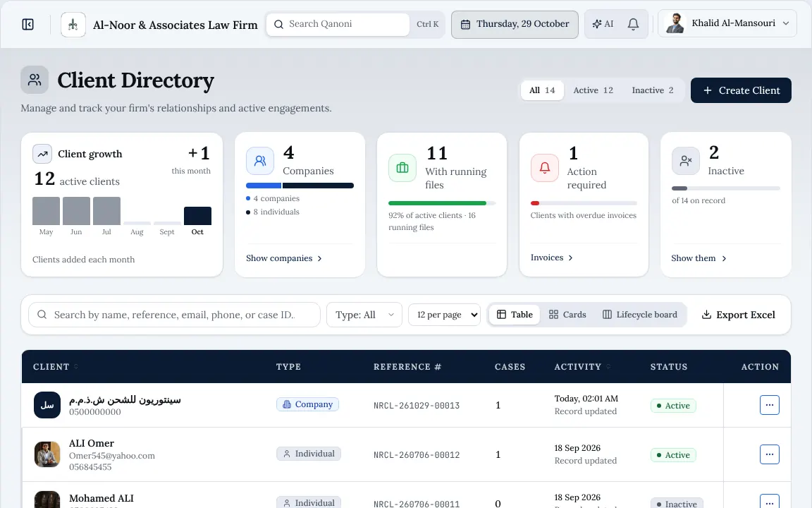
Task: Switch to Cards view
Action: (567, 315)
